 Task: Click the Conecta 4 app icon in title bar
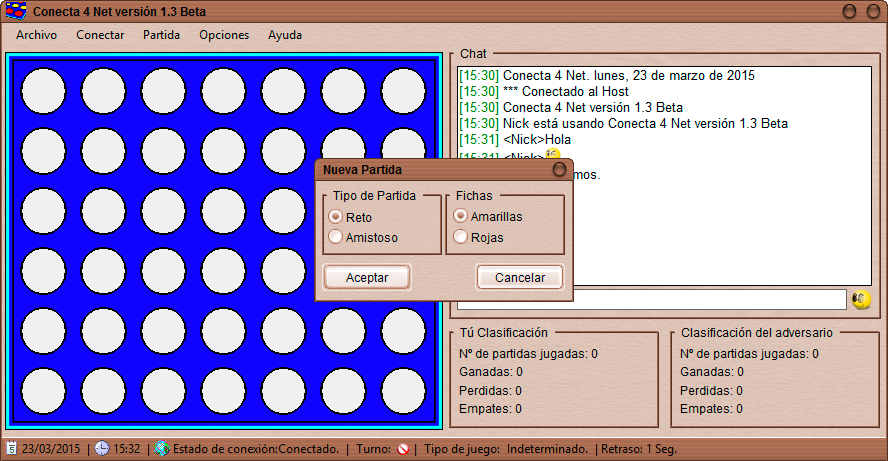(16, 11)
